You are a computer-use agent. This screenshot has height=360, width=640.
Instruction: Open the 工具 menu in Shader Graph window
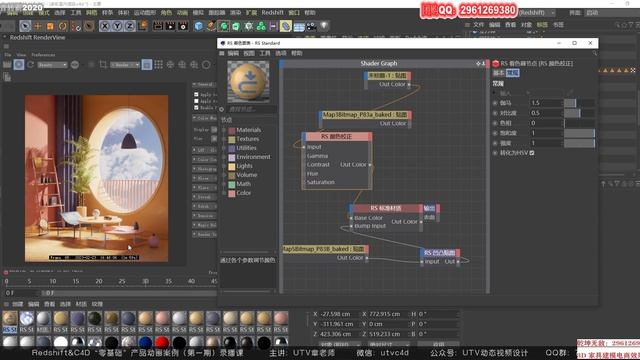tap(265, 53)
